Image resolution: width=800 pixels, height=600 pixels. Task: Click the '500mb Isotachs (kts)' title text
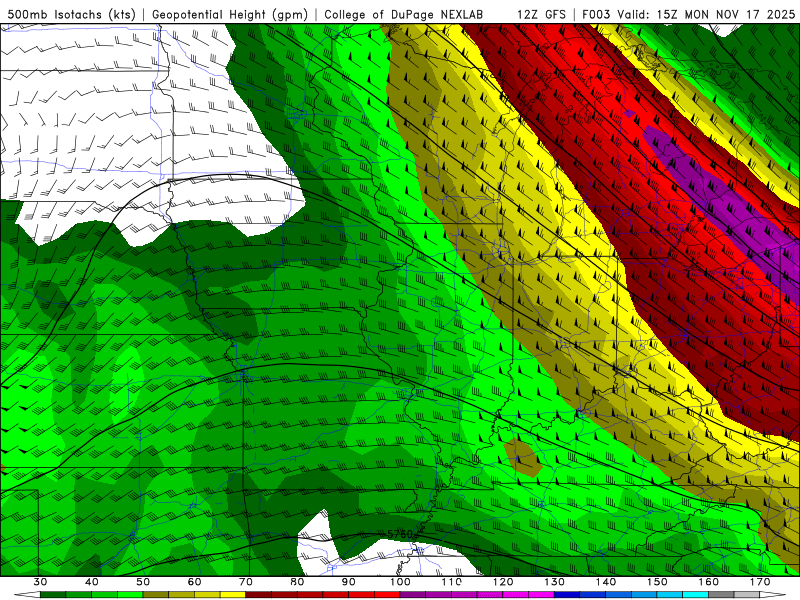coord(71,14)
